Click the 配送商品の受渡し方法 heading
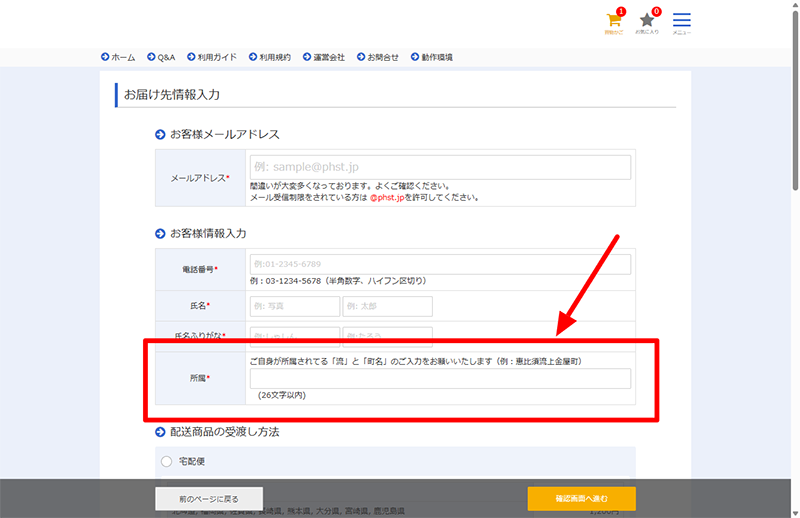 (224, 432)
